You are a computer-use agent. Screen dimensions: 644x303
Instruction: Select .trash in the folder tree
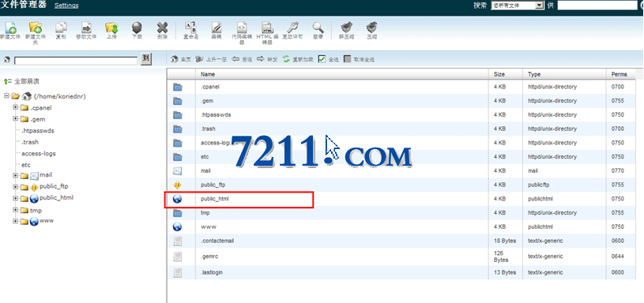tap(30, 142)
